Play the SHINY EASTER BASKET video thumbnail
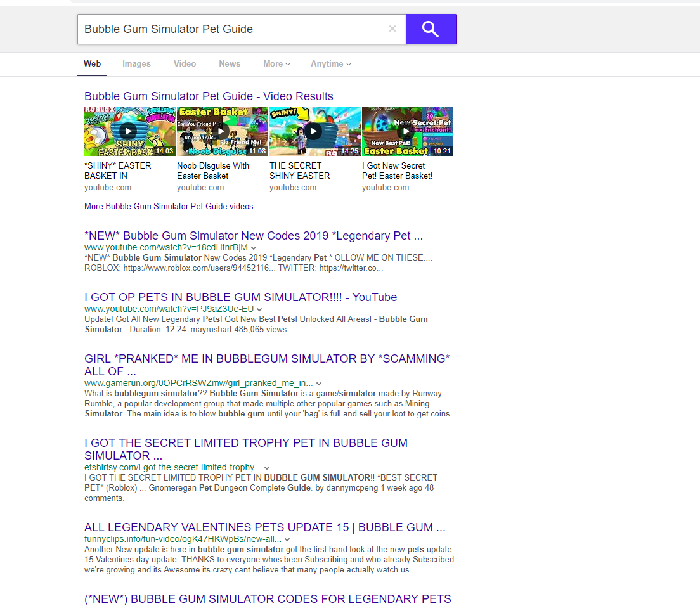This screenshot has width=700, height=613. click(129, 131)
